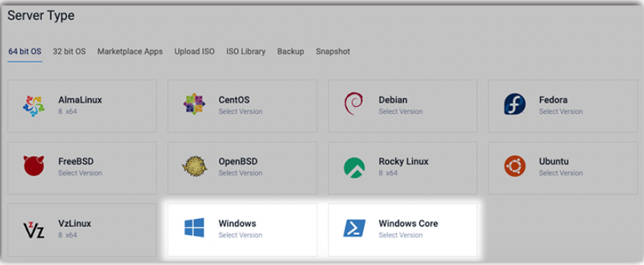644x265 pixels.
Task: Open the Marketplace Apps tab
Action: (130, 52)
